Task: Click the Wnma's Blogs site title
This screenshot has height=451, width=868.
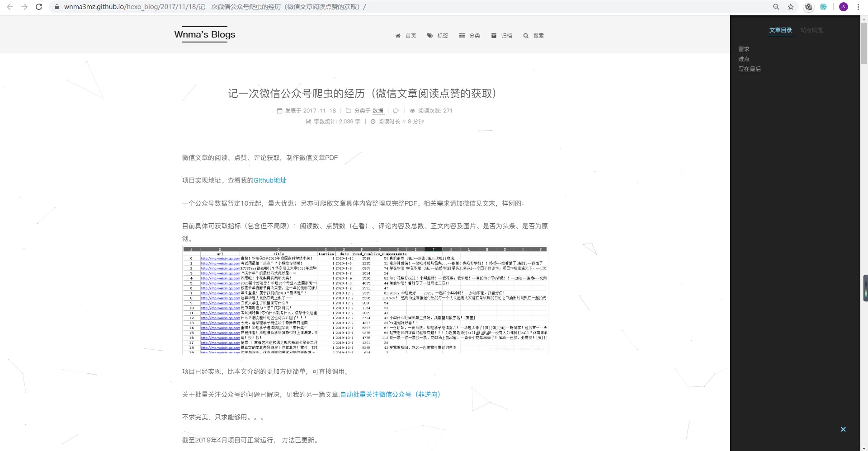Action: 205,34
